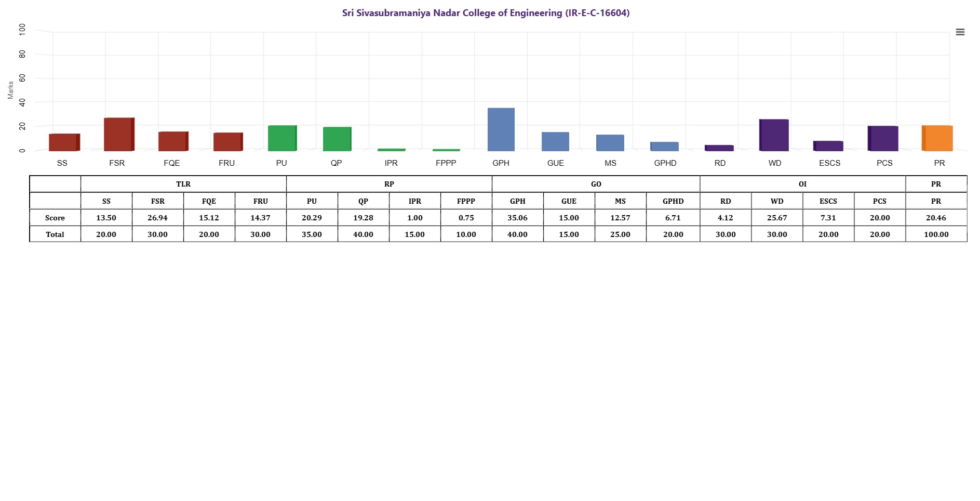The width and height of the screenshot is (980, 501).
Task: Click the WD column header in table
Action: click(x=777, y=201)
